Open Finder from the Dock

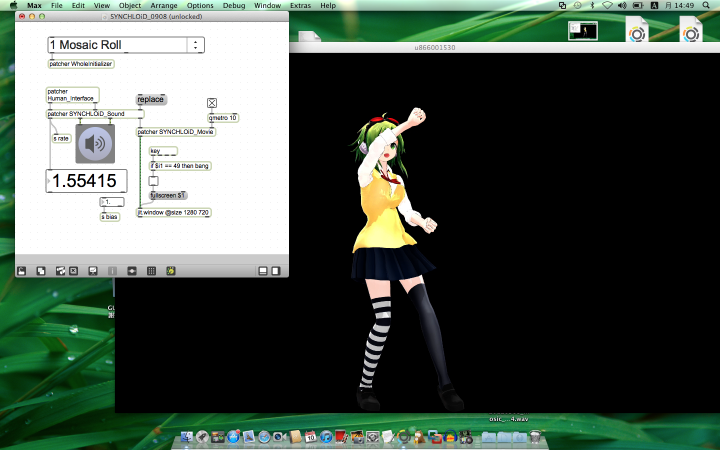click(x=186, y=437)
